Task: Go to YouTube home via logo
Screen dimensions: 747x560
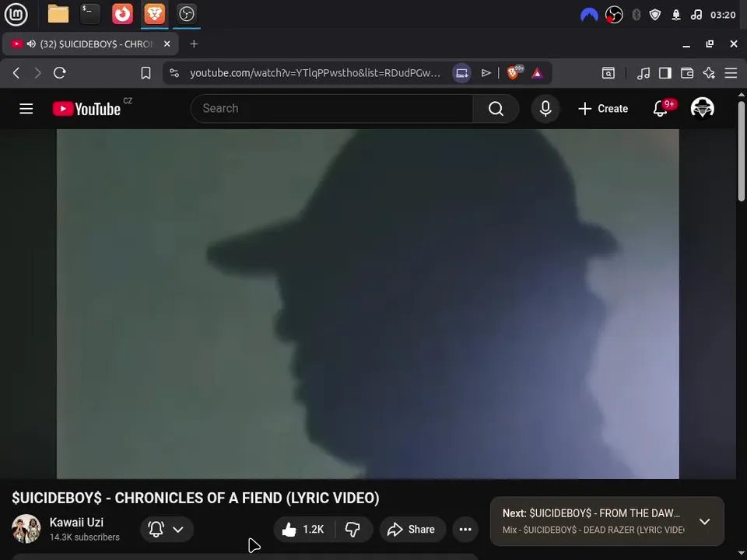Action: [86, 109]
